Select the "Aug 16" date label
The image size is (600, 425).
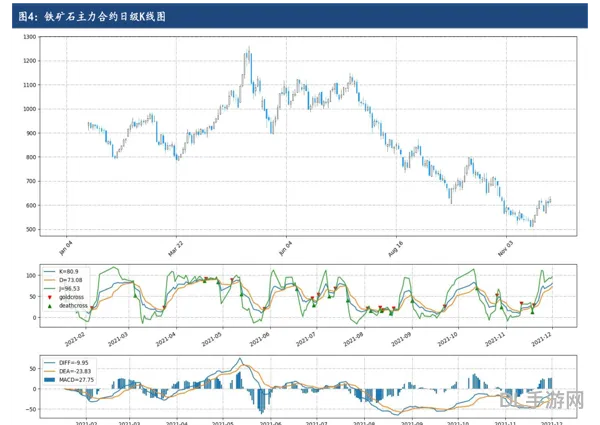coord(395,249)
